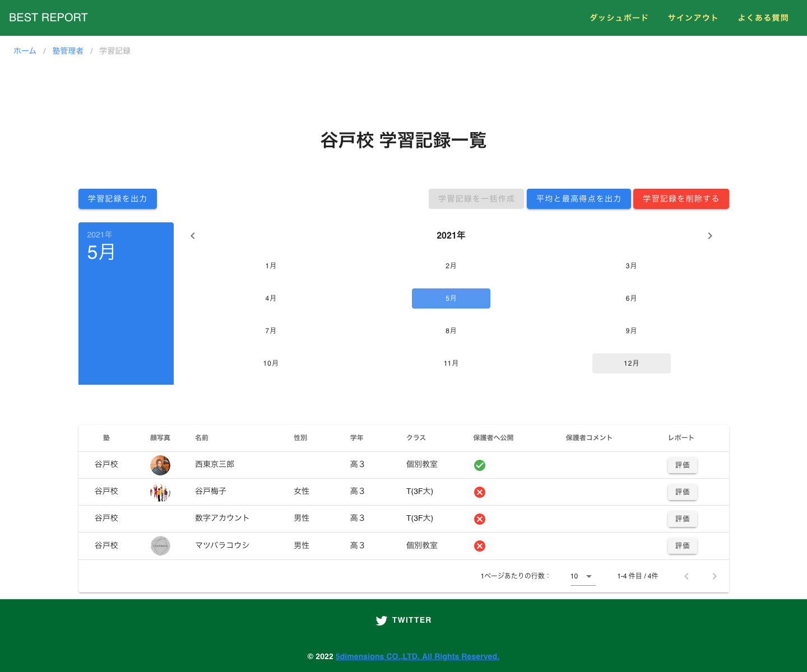Open ダッシュボード in top navigation
This screenshot has height=672, width=807.
(619, 18)
